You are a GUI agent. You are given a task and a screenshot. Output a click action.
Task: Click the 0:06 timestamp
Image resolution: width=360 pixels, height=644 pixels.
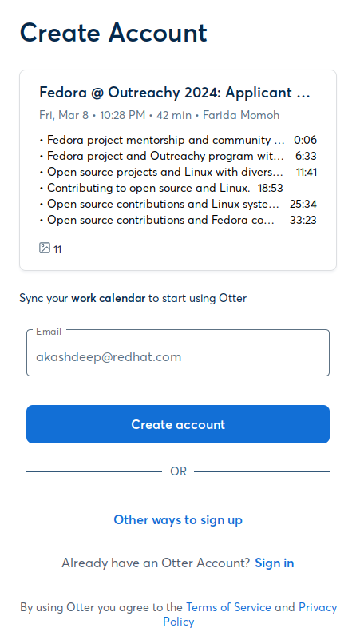306,140
